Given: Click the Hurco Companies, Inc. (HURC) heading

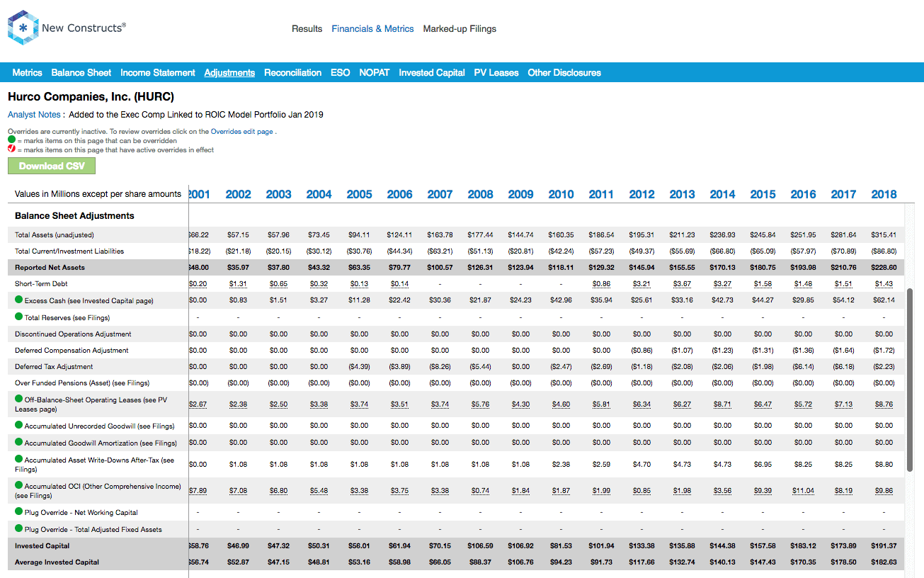Looking at the screenshot, I should pyautogui.click(x=91, y=96).
